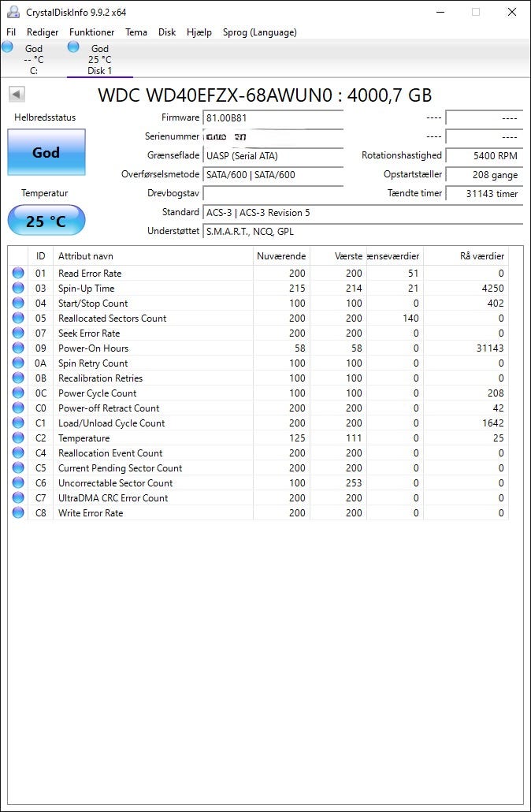Click status orb for Power Cycle Count
The image size is (531, 812).
[x=18, y=393]
